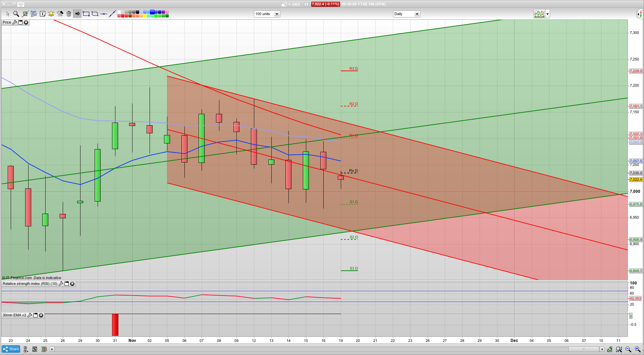Select the zoom magnifier tool
Viewport: 644px width, 355px height.
tap(16, 14)
